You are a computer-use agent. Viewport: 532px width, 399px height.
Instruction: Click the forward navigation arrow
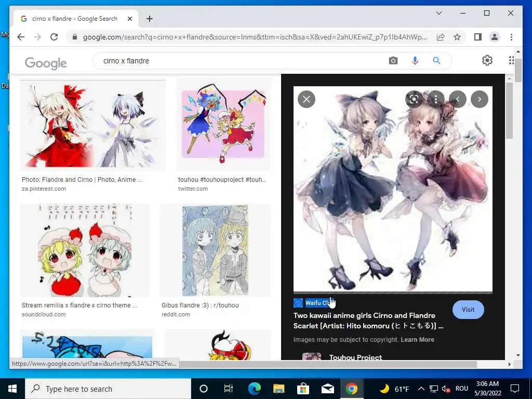[37, 37]
